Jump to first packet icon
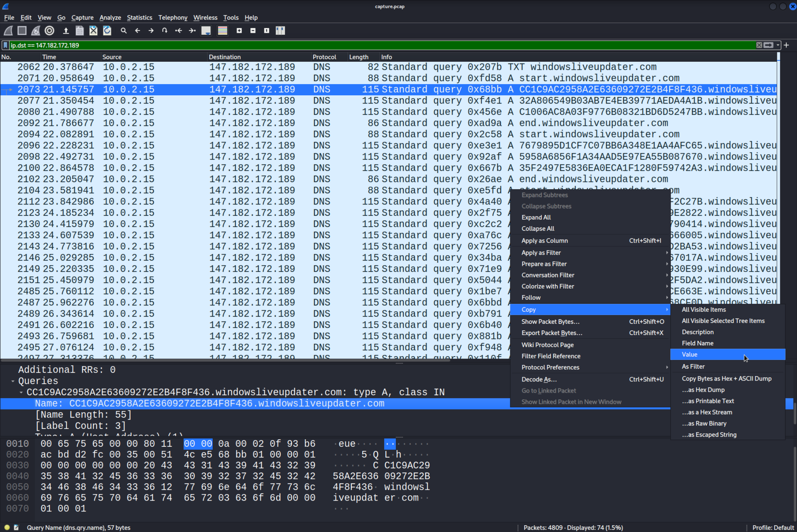Image resolution: width=797 pixels, height=532 pixels. (x=179, y=31)
